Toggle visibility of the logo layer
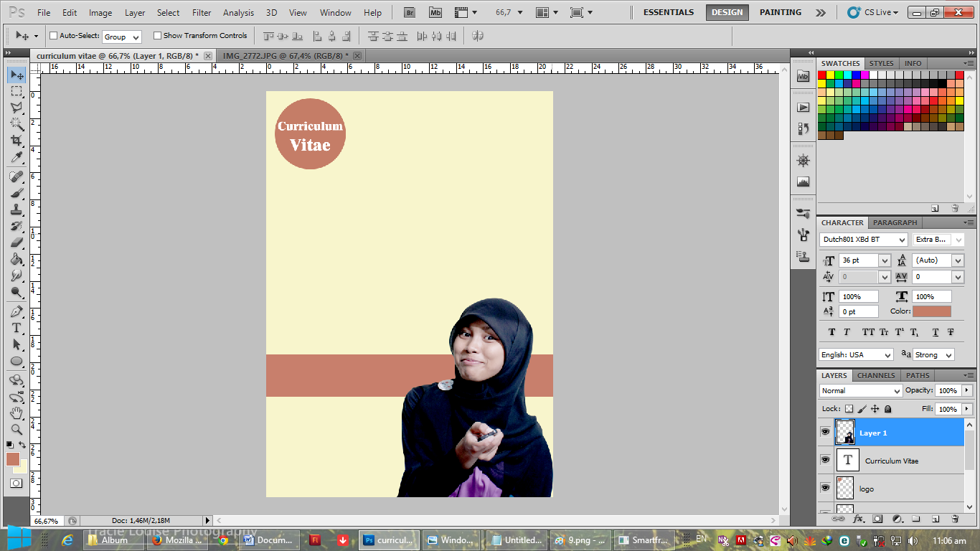Screen dimensions: 980x551 click(825, 488)
